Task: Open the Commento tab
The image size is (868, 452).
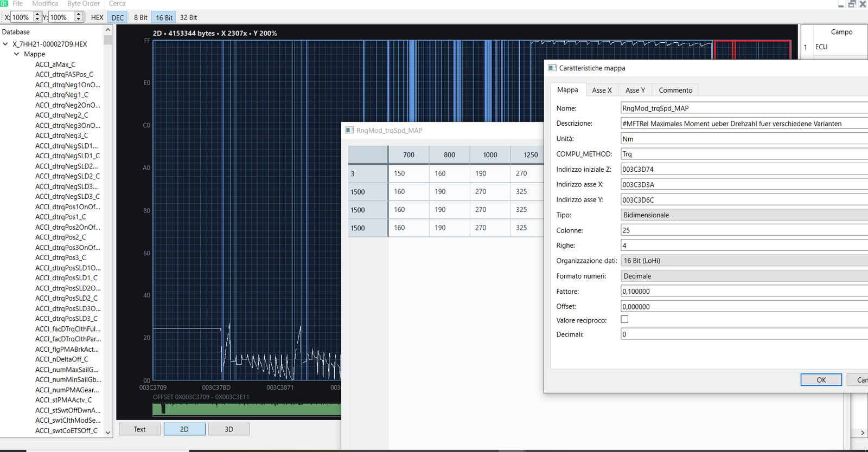Action: pyautogui.click(x=675, y=90)
